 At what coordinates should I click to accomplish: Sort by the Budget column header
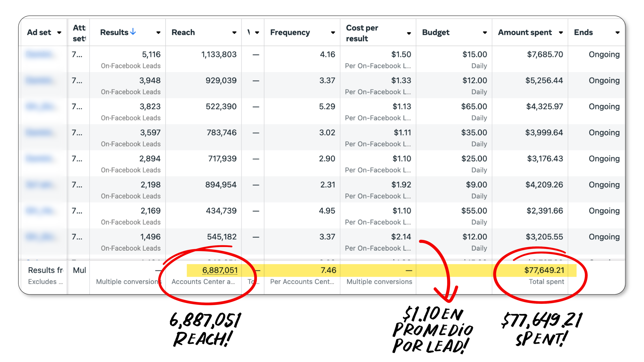[x=436, y=32]
